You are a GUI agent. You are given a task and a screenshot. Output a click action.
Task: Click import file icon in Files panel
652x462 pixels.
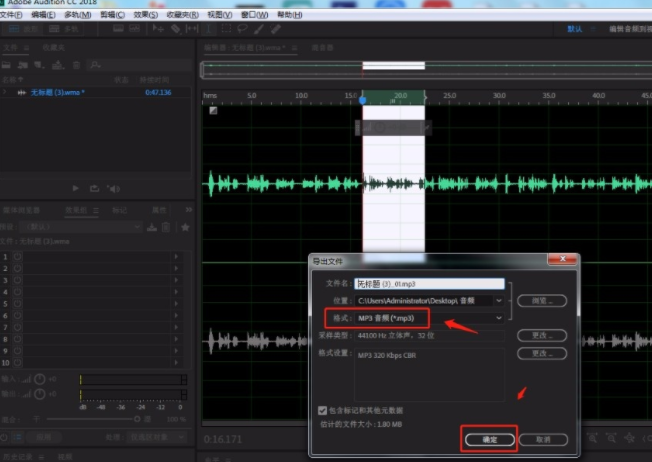coord(22,65)
